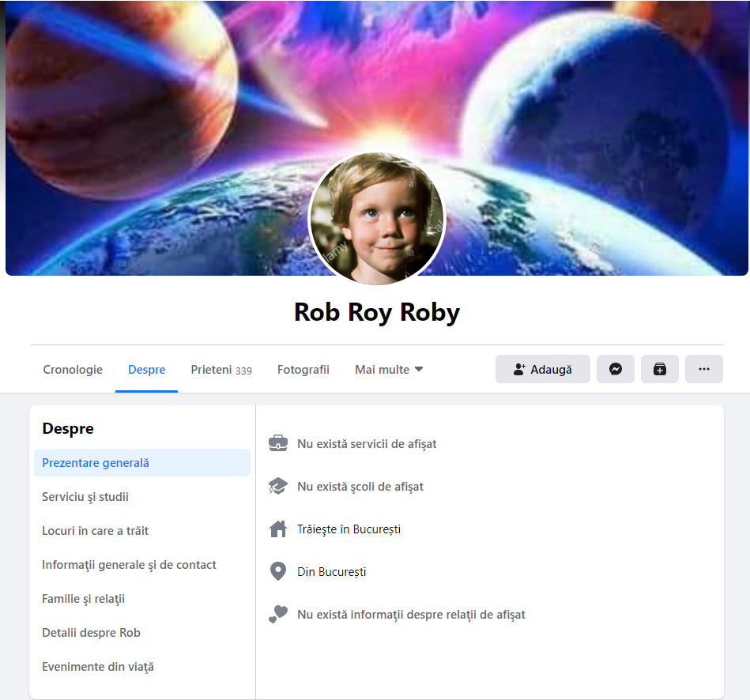Viewport: 750px width, 700px height.
Task: Click the Adaugă friend button
Action: point(542,369)
